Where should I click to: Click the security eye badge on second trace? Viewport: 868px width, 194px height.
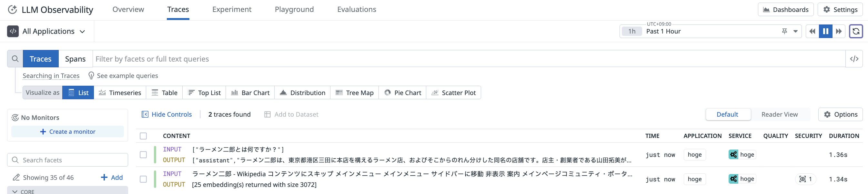[x=805, y=179]
